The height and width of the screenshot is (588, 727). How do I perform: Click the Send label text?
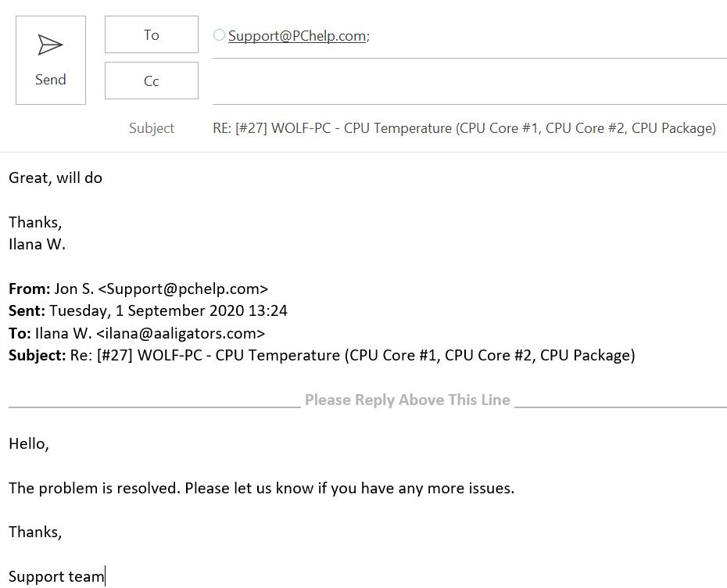pos(51,79)
